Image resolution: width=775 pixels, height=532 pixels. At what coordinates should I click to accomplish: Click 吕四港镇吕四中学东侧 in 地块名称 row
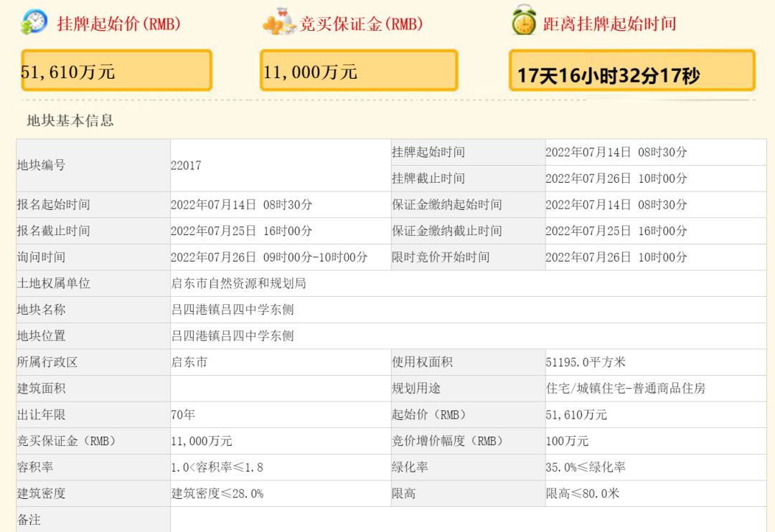click(232, 310)
